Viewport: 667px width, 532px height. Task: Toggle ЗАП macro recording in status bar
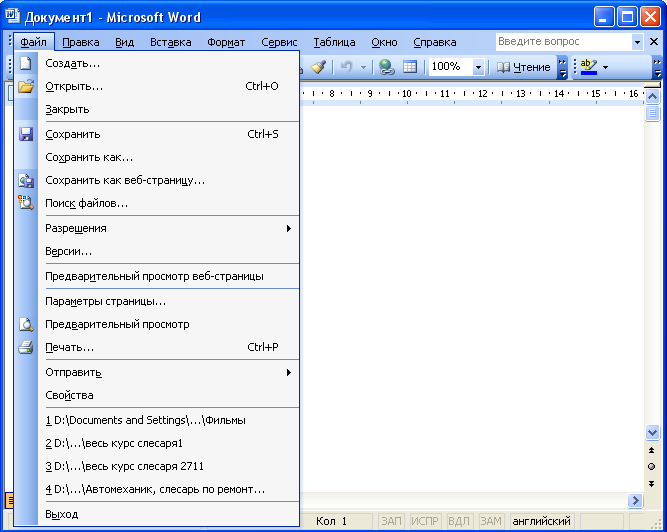tap(391, 521)
